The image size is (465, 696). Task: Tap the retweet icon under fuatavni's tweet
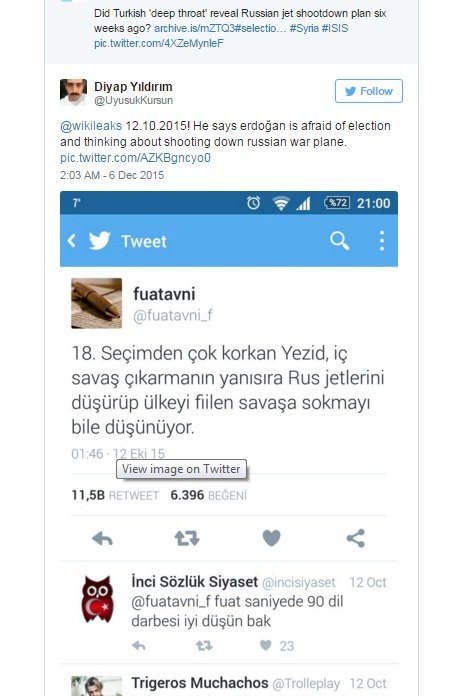coord(187,539)
